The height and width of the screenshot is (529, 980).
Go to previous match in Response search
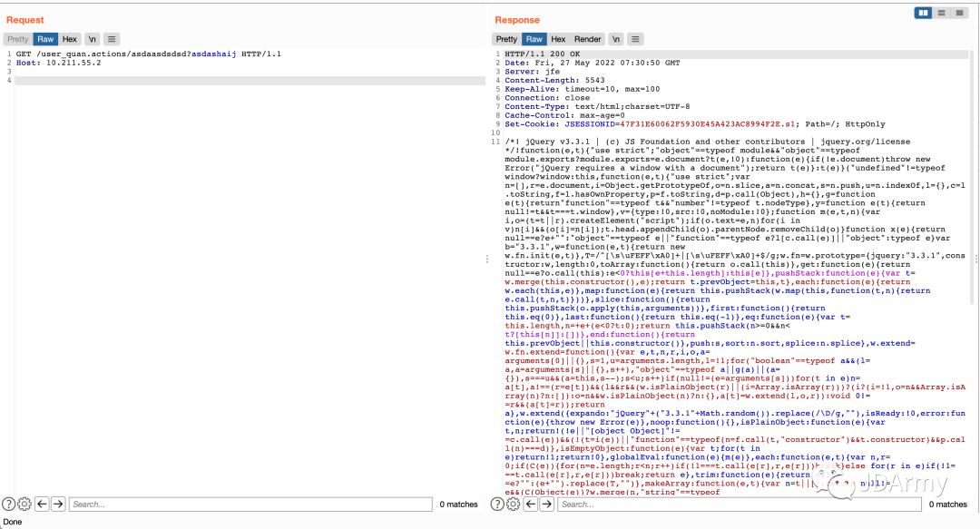(x=531, y=504)
